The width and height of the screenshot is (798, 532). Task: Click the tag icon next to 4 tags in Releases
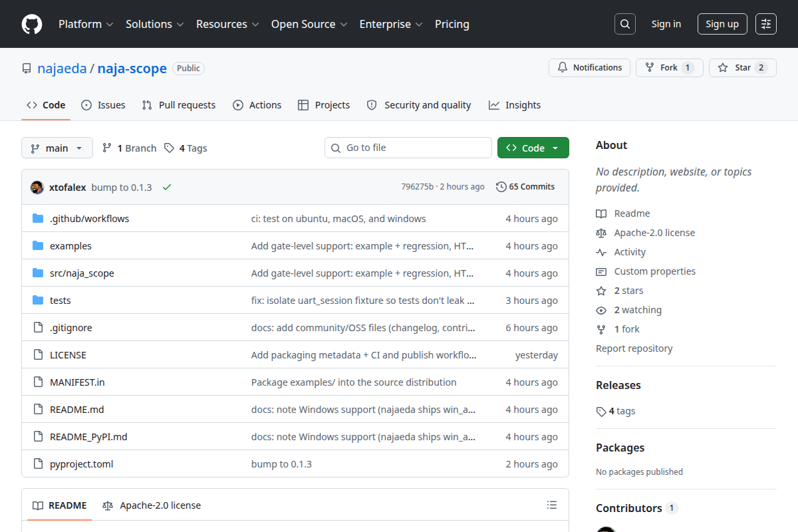tap(601, 412)
